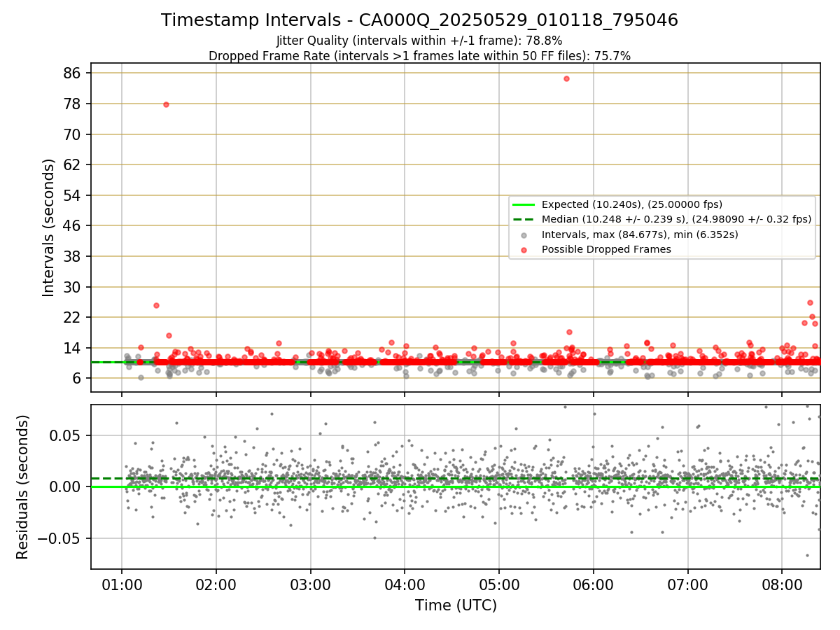This screenshot has height=630, width=840.
Task: Click the red outlier point near 84 seconds
Action: pos(566,78)
